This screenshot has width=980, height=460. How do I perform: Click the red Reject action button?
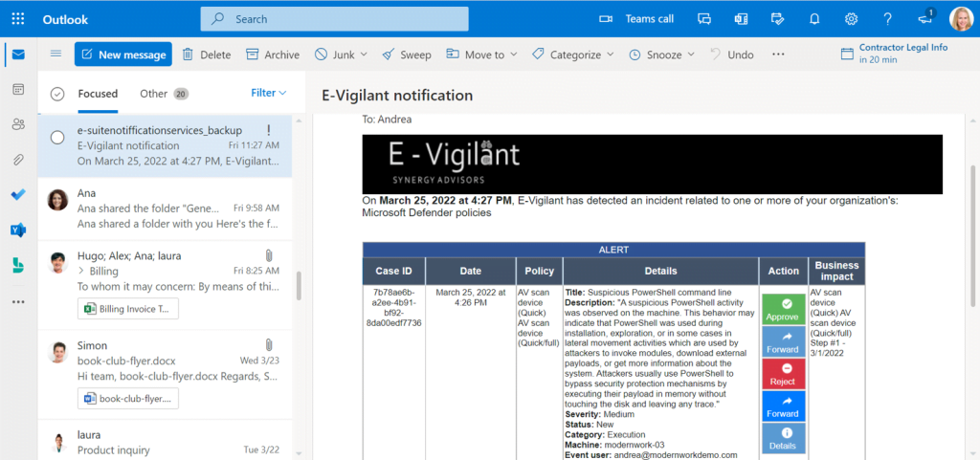[783, 374]
